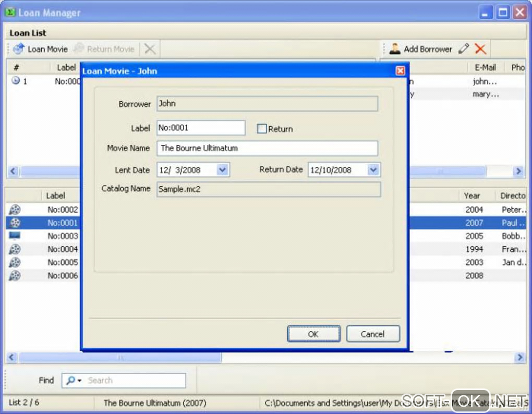The image size is (532, 414).
Task: Click the Borrower field showing John
Action: [268, 103]
